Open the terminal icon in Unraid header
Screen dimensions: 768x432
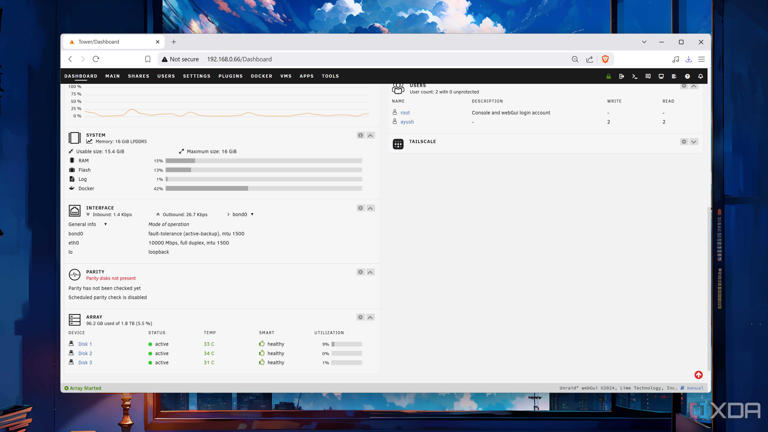634,76
